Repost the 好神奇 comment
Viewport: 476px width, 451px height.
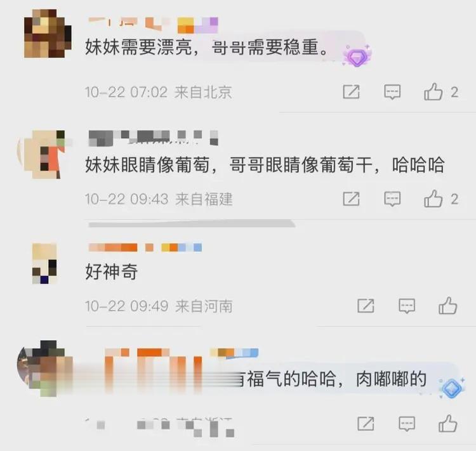click(366, 306)
